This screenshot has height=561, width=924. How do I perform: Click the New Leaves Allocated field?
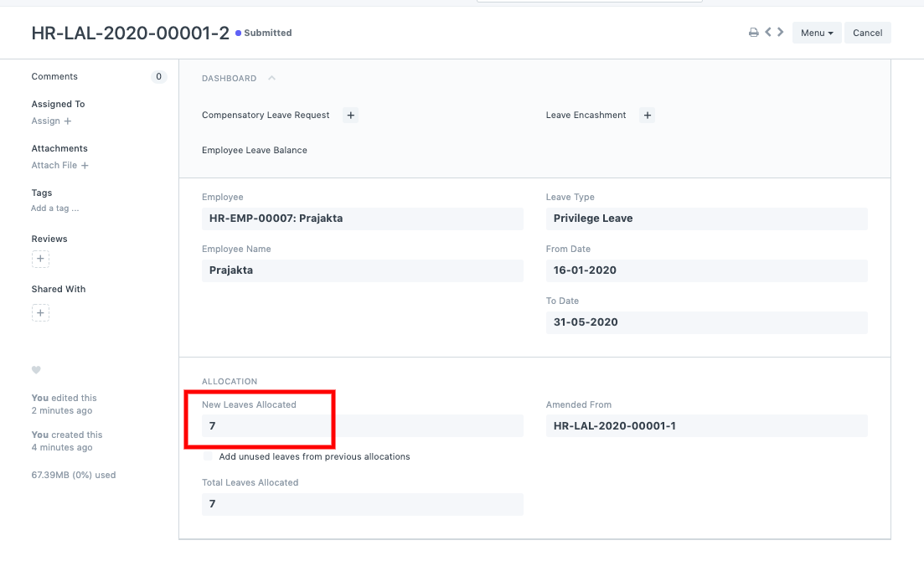coord(362,425)
